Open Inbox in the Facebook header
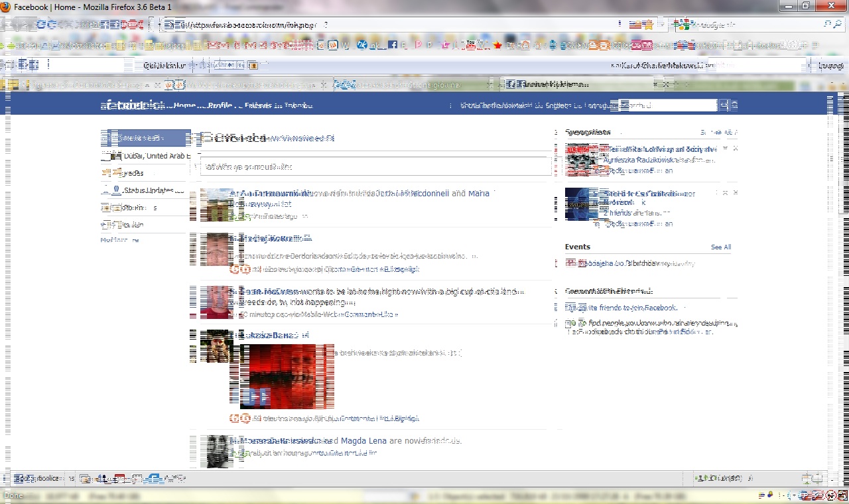Image resolution: width=849 pixels, height=504 pixels. point(298,105)
